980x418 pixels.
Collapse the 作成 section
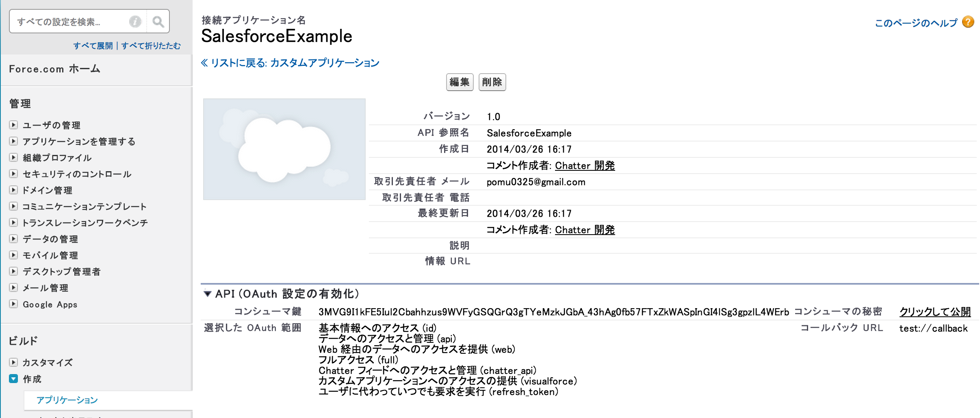tap(13, 379)
